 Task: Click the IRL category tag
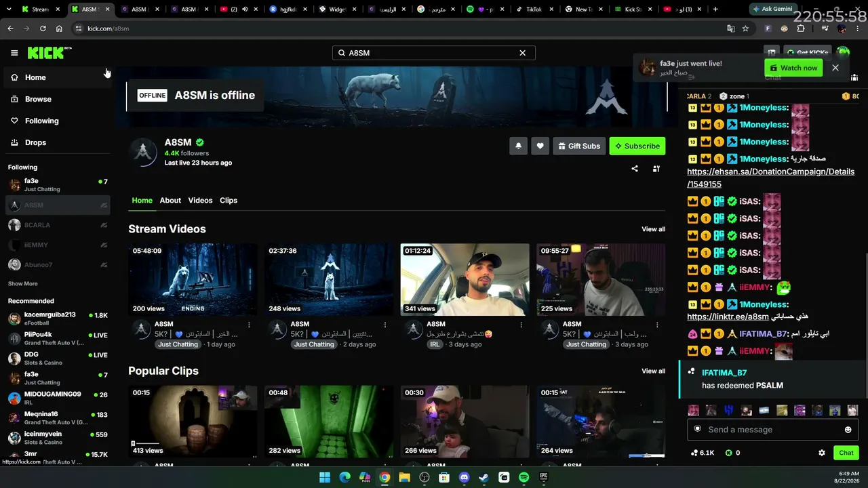pyautogui.click(x=435, y=344)
